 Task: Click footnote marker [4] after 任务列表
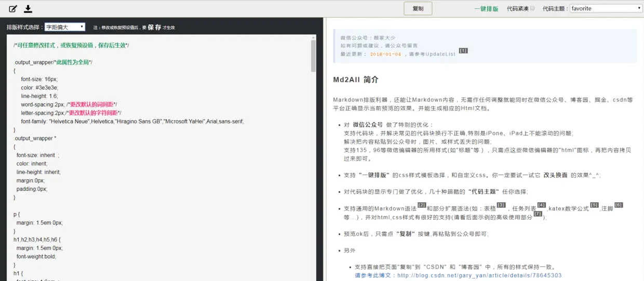(542, 205)
